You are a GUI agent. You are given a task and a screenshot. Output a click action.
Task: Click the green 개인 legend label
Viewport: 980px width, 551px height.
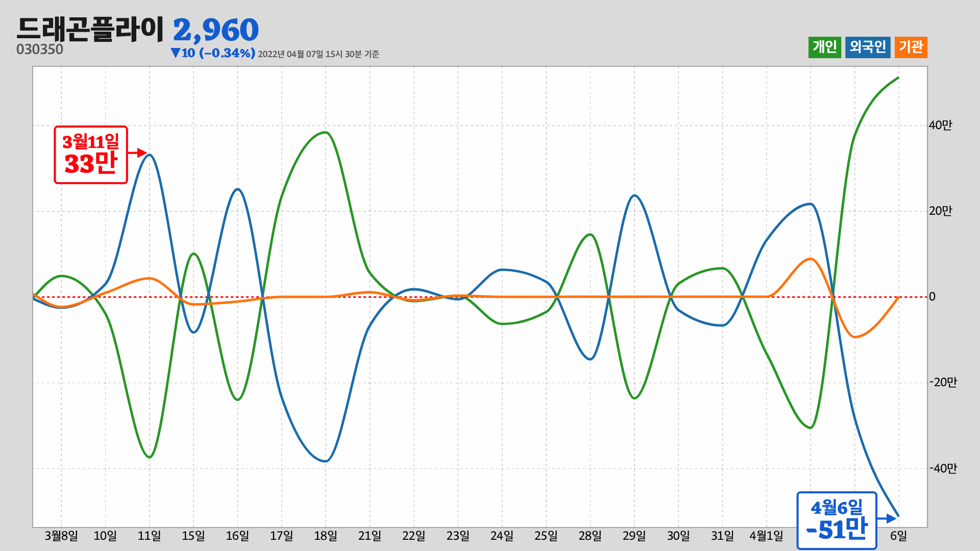[x=824, y=47]
